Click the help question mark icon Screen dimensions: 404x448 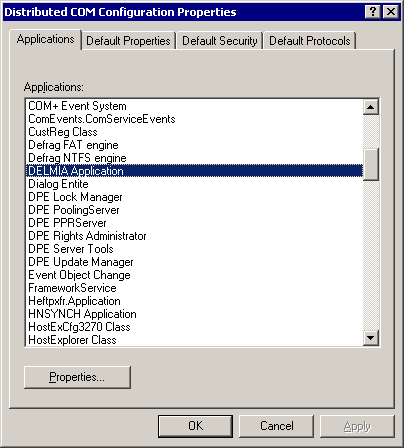click(x=373, y=12)
